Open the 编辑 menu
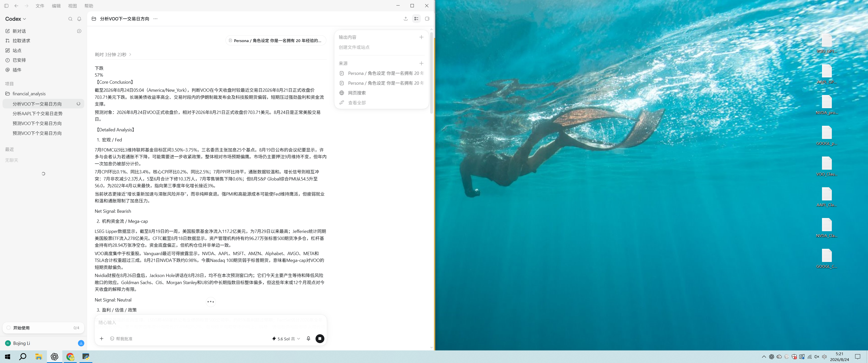Screen dimensions: 868x363 click(x=56, y=6)
